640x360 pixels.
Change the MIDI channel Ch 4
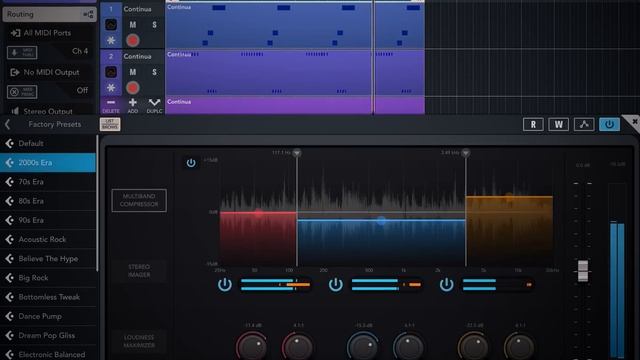(x=80, y=51)
